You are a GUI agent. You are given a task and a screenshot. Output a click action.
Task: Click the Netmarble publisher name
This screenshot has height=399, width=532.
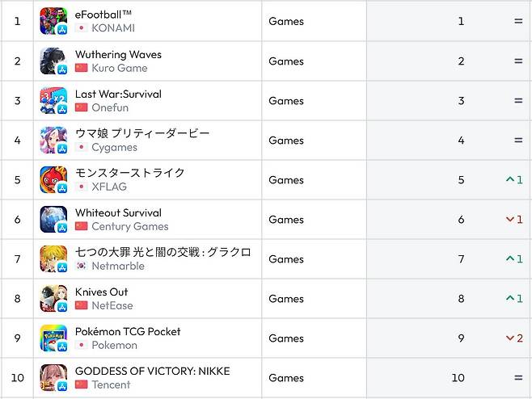pos(117,267)
